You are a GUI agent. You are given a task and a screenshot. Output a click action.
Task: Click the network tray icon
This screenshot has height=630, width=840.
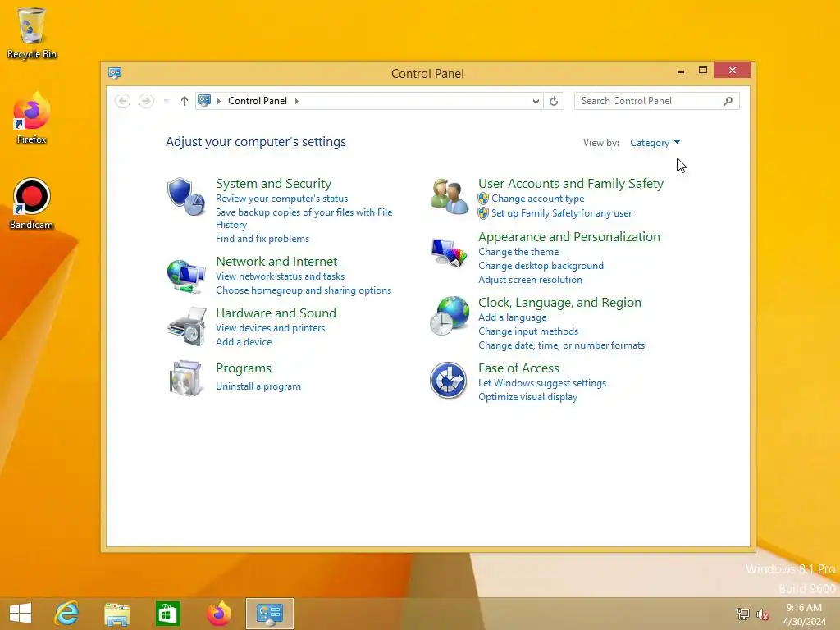point(742,614)
